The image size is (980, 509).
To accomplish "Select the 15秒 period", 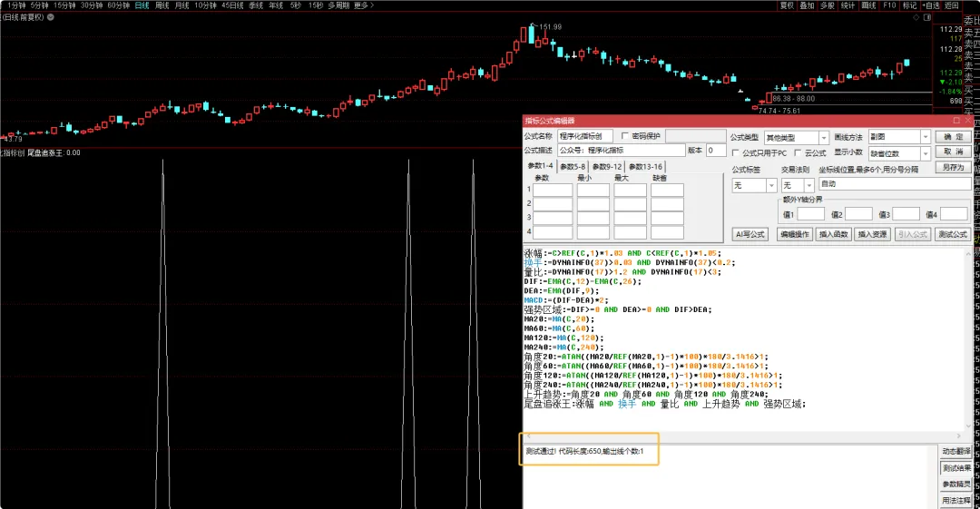I will coord(316,5).
